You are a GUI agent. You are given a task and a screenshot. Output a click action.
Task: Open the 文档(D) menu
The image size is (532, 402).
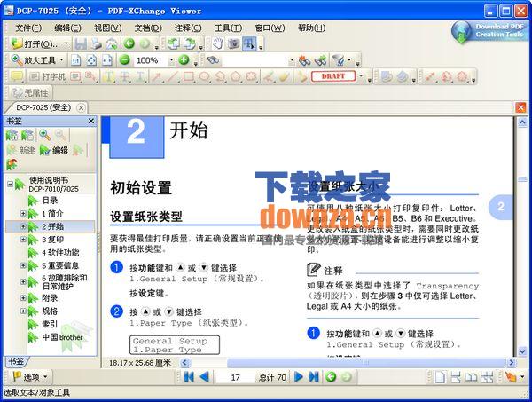point(148,28)
